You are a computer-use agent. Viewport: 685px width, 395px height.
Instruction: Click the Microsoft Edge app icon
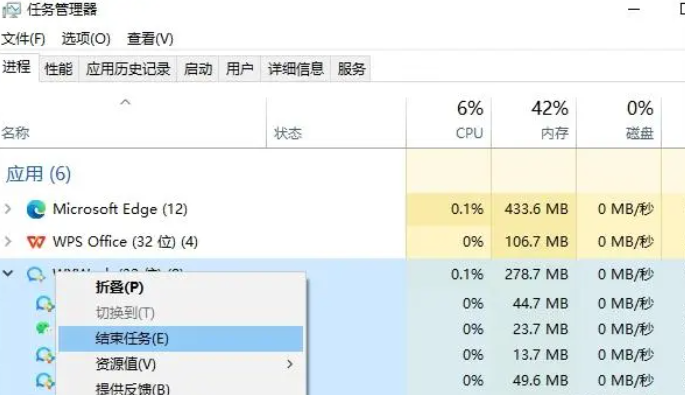pyautogui.click(x=36, y=209)
